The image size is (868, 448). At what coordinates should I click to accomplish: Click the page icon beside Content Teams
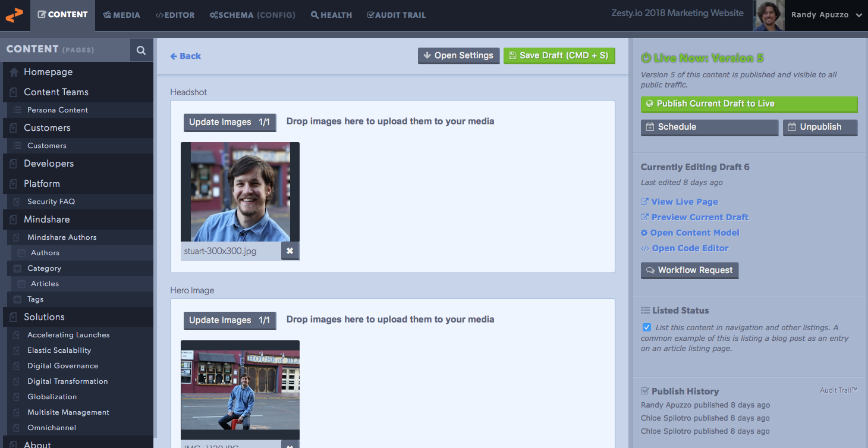(x=14, y=92)
